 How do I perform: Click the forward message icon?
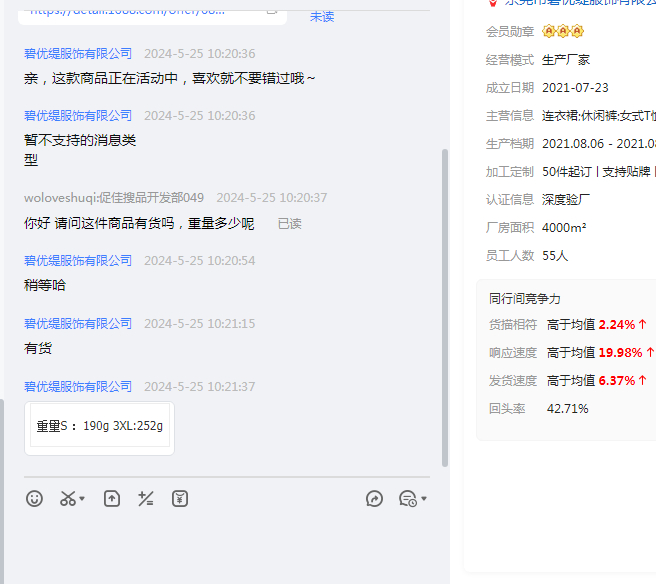pyautogui.click(x=374, y=499)
